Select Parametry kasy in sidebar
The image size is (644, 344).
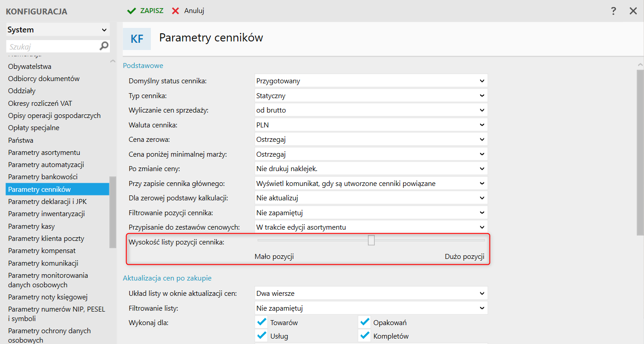point(32,226)
